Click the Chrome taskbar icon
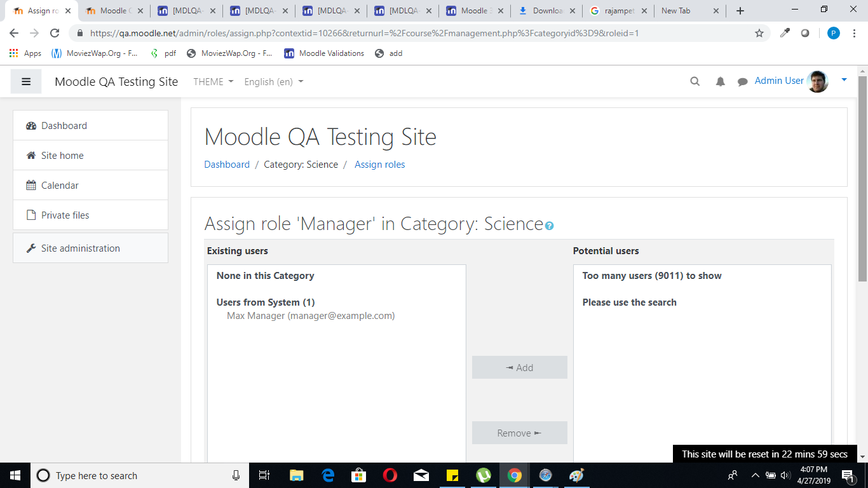This screenshot has height=488, width=868. point(515,475)
